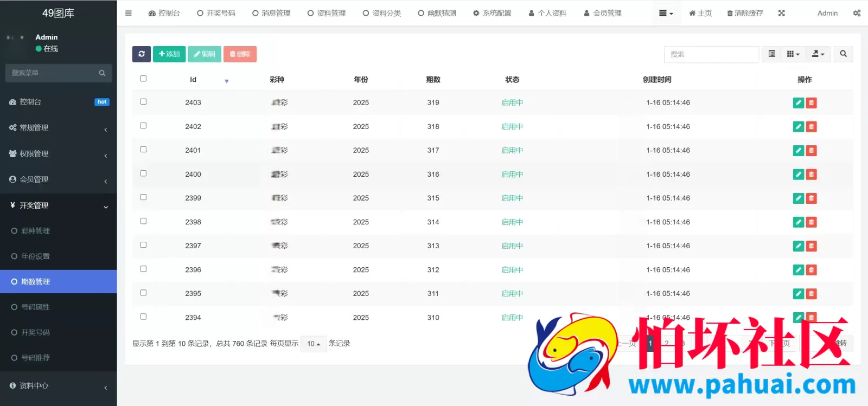Delete row 2395 with red trash icon
This screenshot has height=406, width=868.
point(812,294)
